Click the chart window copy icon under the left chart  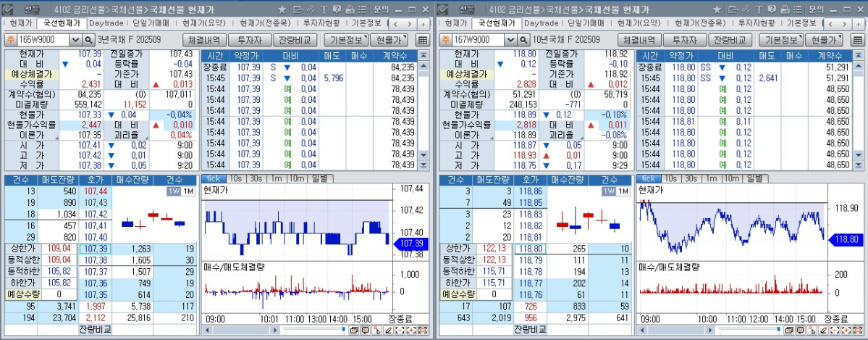tap(354, 331)
